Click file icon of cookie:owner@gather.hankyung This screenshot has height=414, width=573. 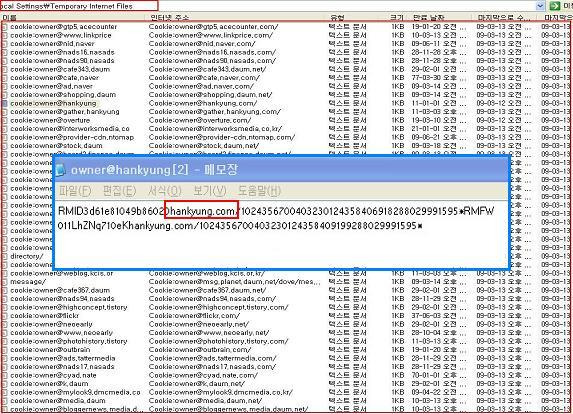coord(5,112)
